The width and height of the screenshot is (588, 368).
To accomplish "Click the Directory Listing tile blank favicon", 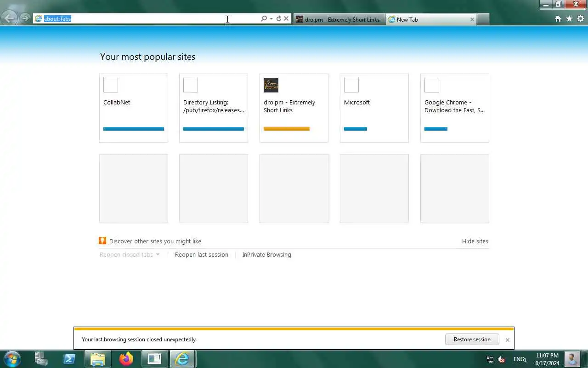I will [191, 85].
